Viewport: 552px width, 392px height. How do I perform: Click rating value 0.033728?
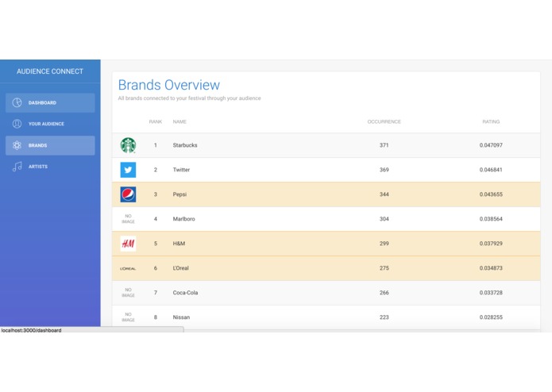pos(491,293)
